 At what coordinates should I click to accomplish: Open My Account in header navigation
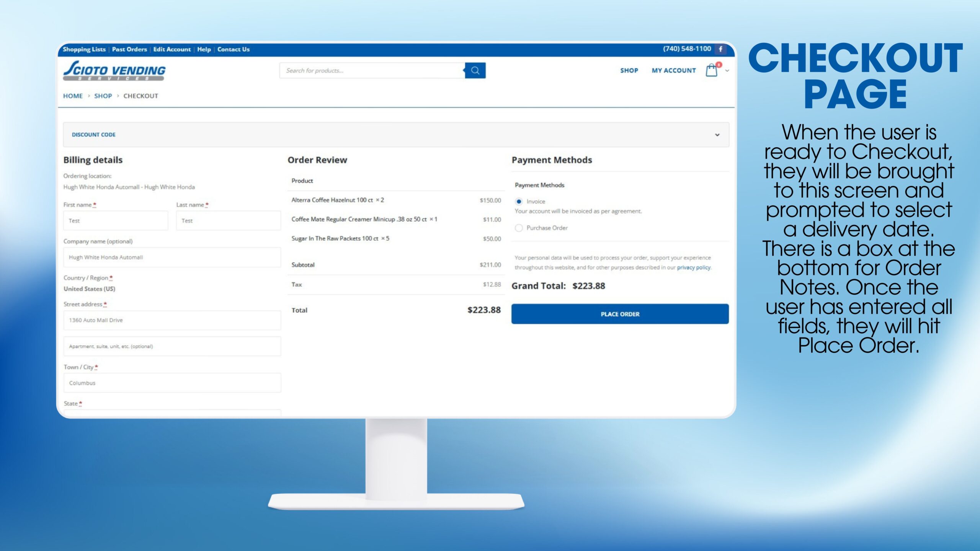[x=674, y=71]
